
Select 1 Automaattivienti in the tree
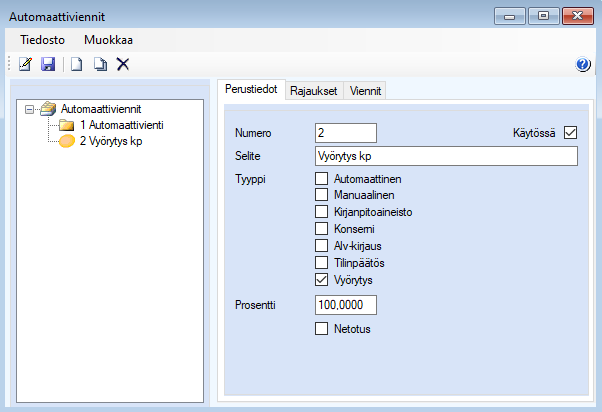point(121,125)
